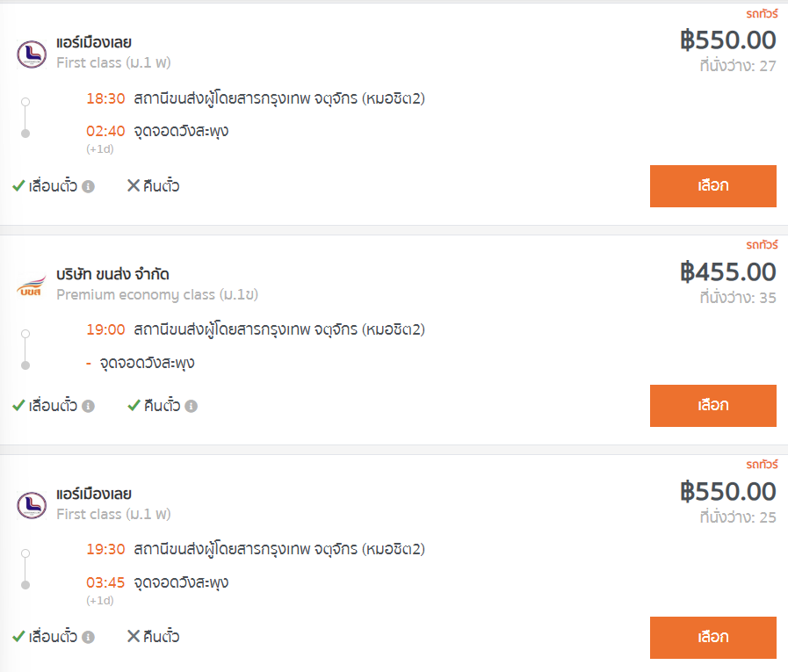Open the เลื่อนตั๋ว info icon on the 19:00 trip

click(89, 406)
